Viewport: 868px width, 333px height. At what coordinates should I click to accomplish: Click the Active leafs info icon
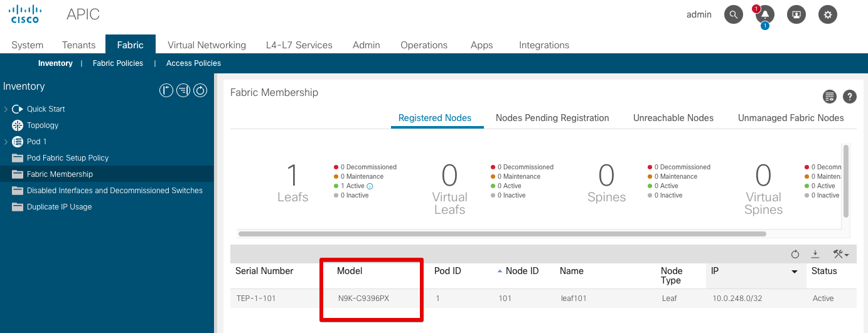click(370, 186)
